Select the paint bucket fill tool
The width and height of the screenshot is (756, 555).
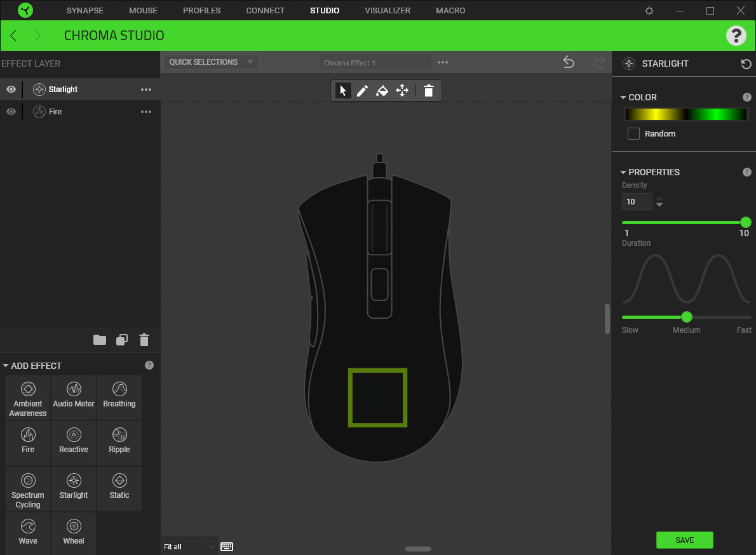coord(382,90)
